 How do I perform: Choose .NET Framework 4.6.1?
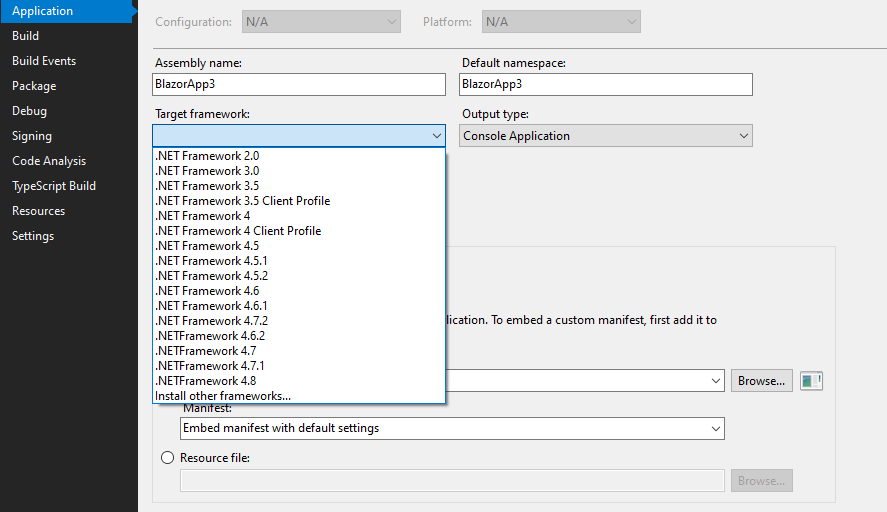click(299, 306)
